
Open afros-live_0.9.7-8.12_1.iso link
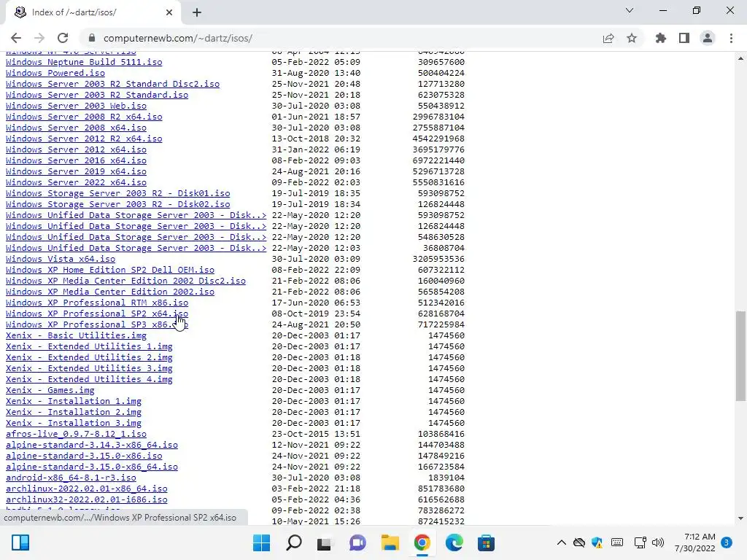click(x=76, y=435)
